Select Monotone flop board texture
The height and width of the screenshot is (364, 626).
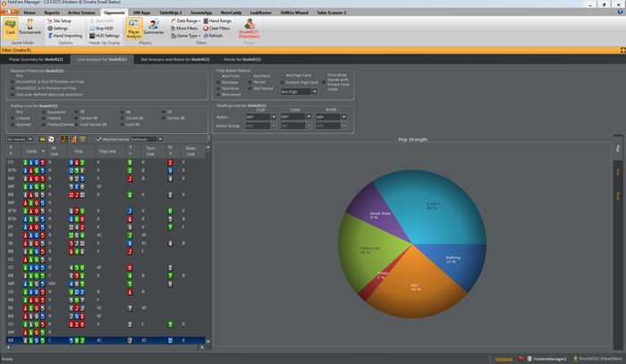[x=228, y=95]
